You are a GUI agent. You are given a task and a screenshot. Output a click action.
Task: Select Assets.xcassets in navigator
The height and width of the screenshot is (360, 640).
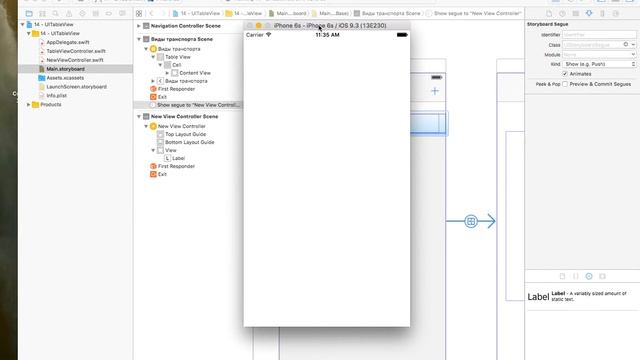[65, 78]
